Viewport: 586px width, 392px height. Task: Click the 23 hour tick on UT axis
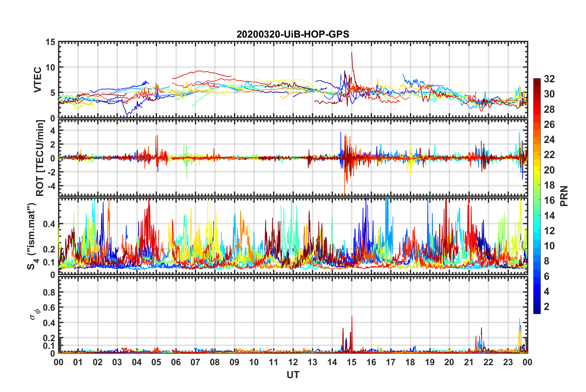click(508, 362)
